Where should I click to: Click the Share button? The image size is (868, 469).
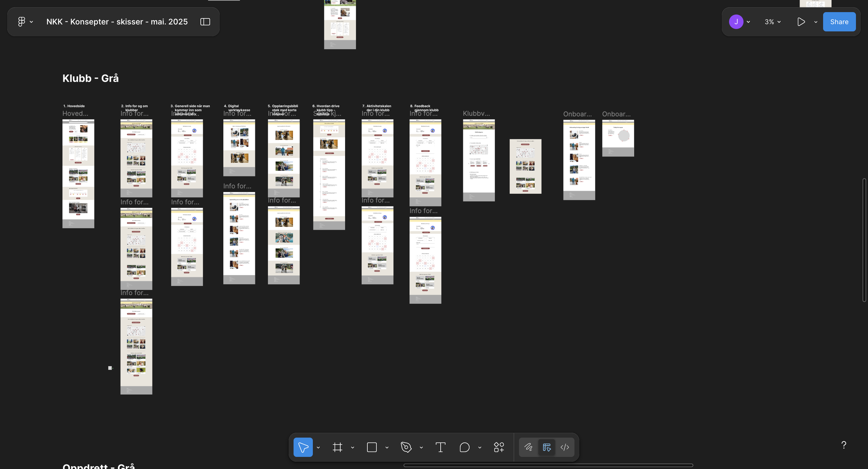[839, 22]
